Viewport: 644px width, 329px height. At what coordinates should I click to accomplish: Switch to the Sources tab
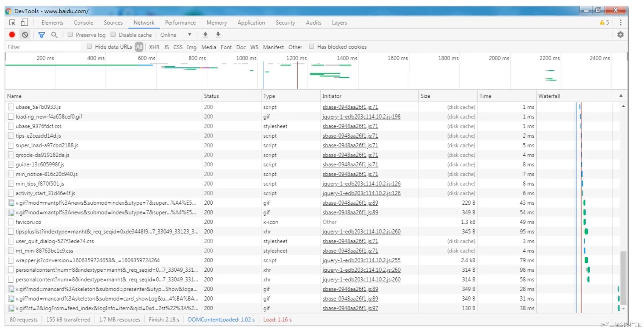pos(113,23)
